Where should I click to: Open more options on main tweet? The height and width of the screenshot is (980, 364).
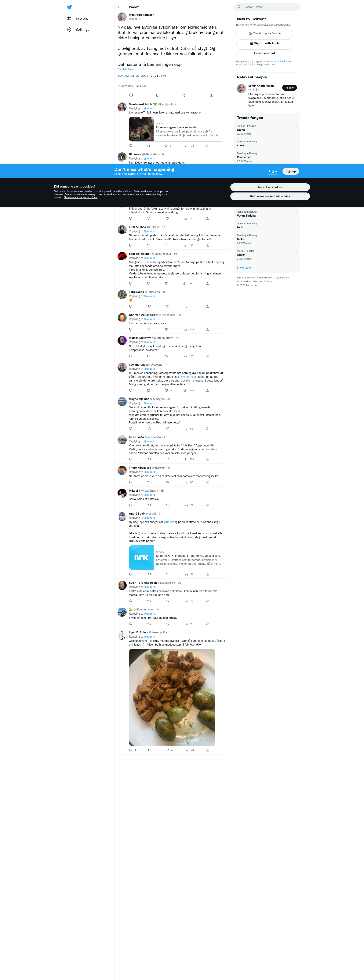(223, 15)
